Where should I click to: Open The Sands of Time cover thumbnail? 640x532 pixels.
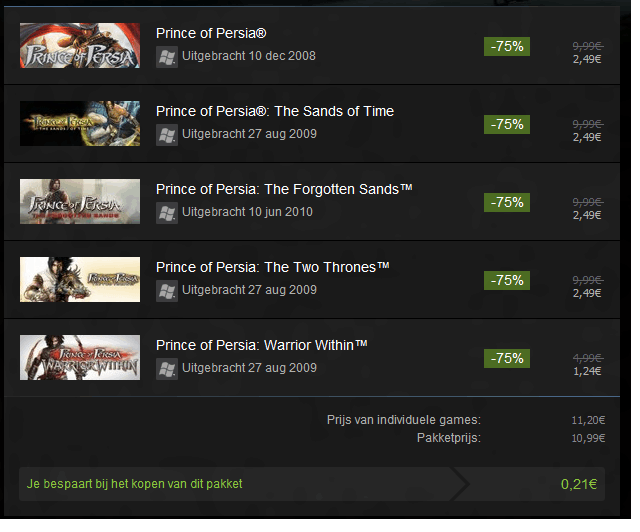click(x=80, y=124)
